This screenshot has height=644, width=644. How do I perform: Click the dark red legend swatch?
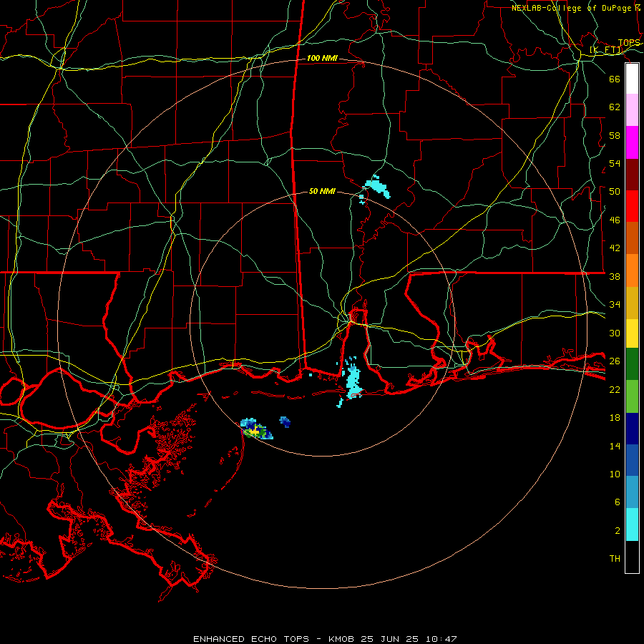(x=632, y=175)
